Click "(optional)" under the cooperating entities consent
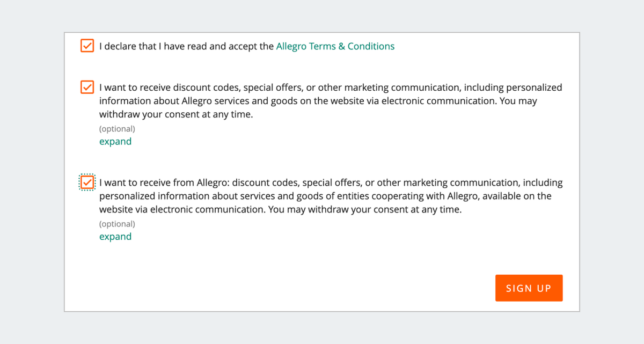Viewport: 644px width, 344px height. pyautogui.click(x=117, y=224)
